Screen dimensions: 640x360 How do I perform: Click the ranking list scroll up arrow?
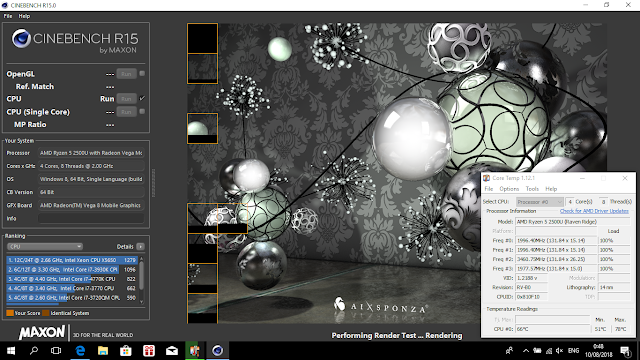coord(142,259)
